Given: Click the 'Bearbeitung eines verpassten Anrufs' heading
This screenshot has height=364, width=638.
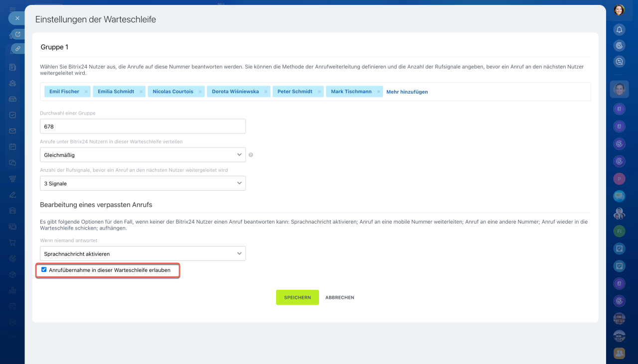Looking at the screenshot, I should [x=96, y=205].
